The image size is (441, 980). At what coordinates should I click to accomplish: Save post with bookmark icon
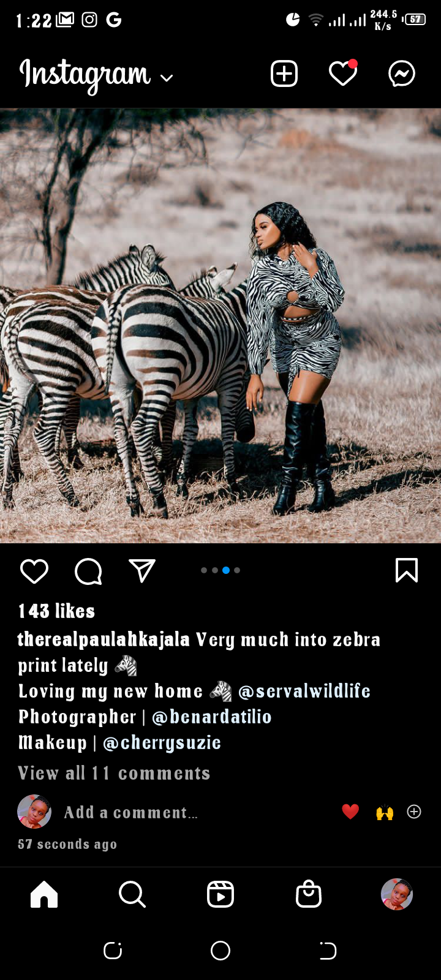coord(407,570)
